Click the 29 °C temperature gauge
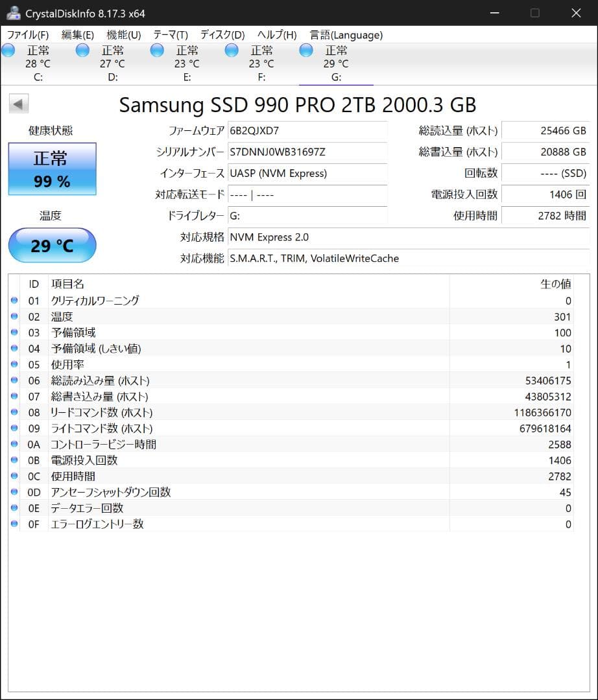 [x=52, y=245]
